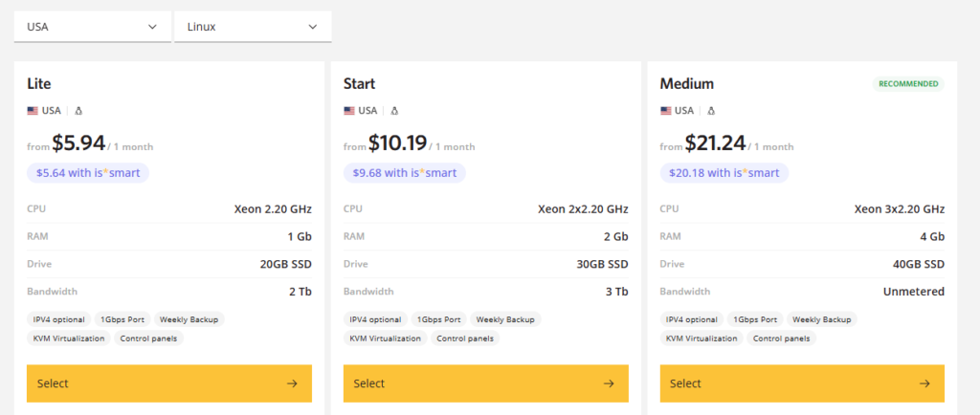The image size is (980, 415).
Task: Click Xeon 2x2.20 GHz CPU value
Action: 583,209
